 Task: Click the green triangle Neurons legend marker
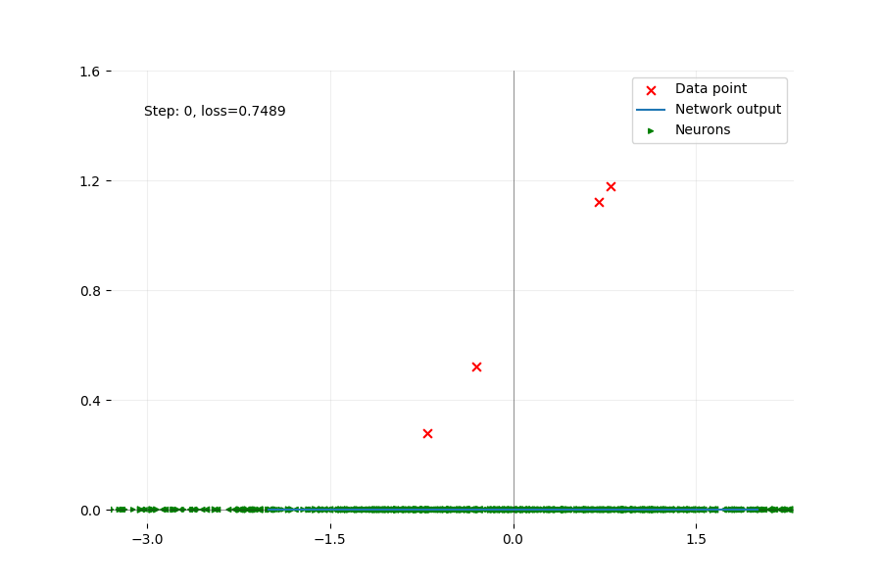pyautogui.click(x=651, y=130)
